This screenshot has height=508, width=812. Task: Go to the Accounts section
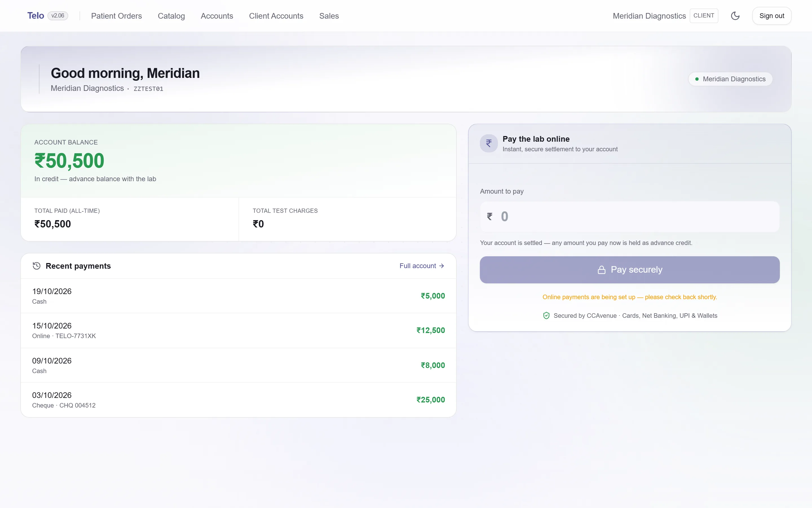point(217,16)
